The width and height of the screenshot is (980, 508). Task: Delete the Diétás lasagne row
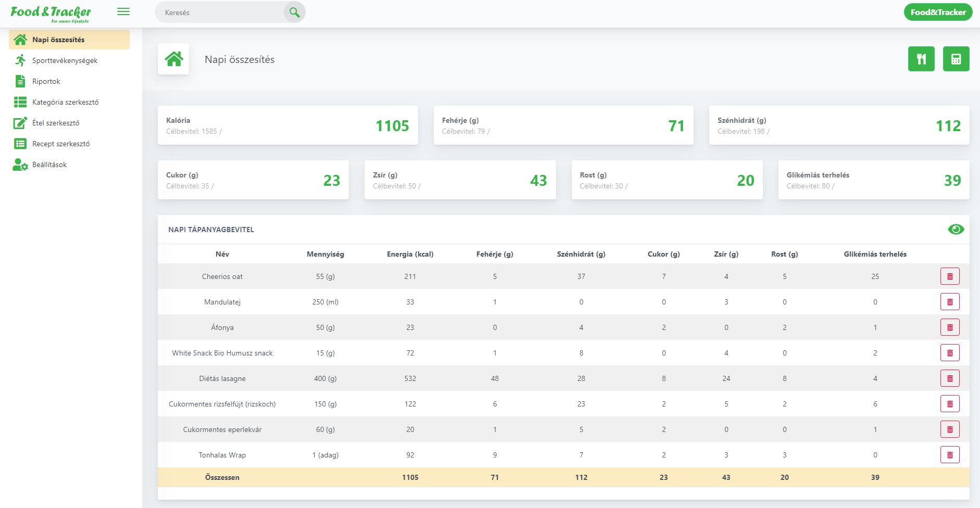coord(950,378)
